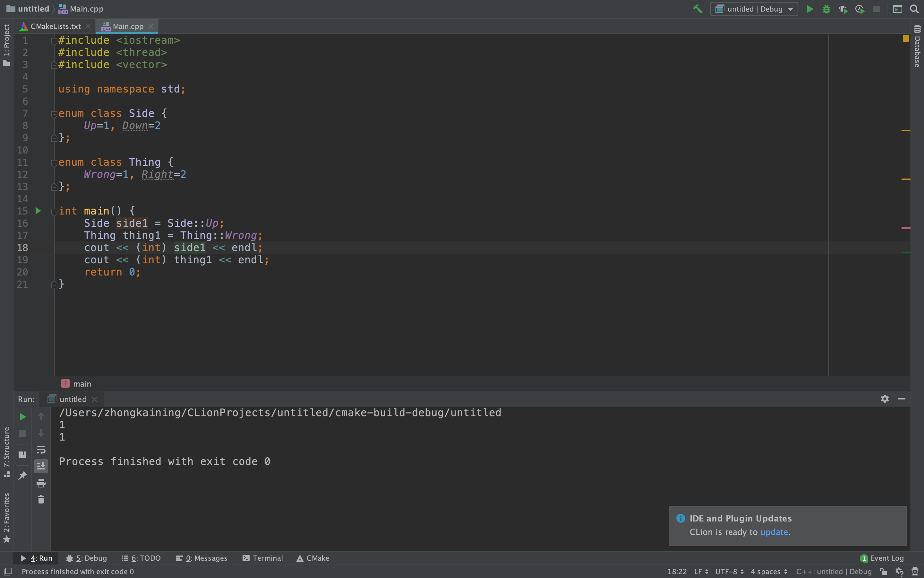Click the Hector inspector face icon
Image resolution: width=924 pixels, height=578 pixels.
coord(915,572)
